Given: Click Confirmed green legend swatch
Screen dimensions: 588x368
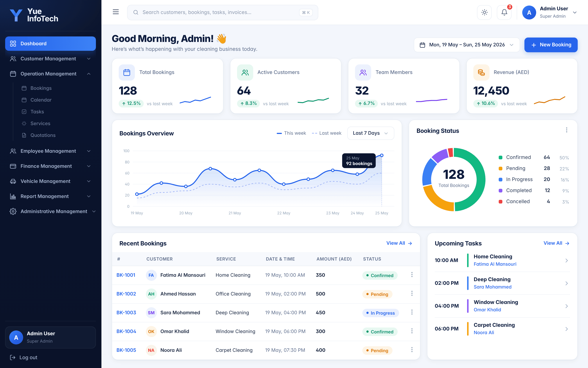Looking at the screenshot, I should [x=500, y=158].
